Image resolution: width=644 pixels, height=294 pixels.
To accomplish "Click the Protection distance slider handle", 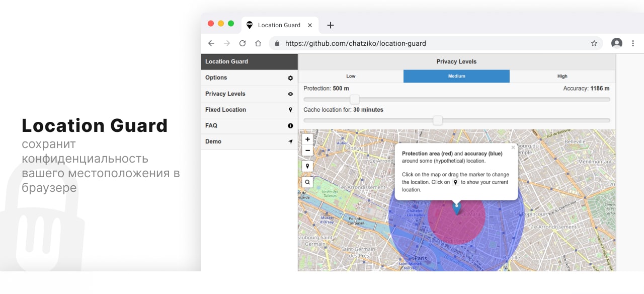I will pyautogui.click(x=355, y=99).
